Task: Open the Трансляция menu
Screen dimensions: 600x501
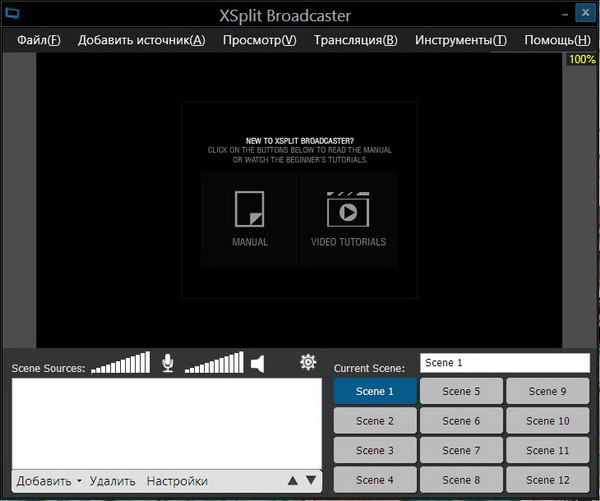Action: tap(355, 40)
